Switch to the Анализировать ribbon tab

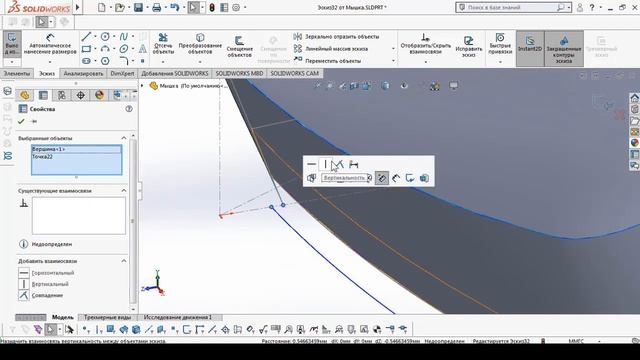point(83,73)
